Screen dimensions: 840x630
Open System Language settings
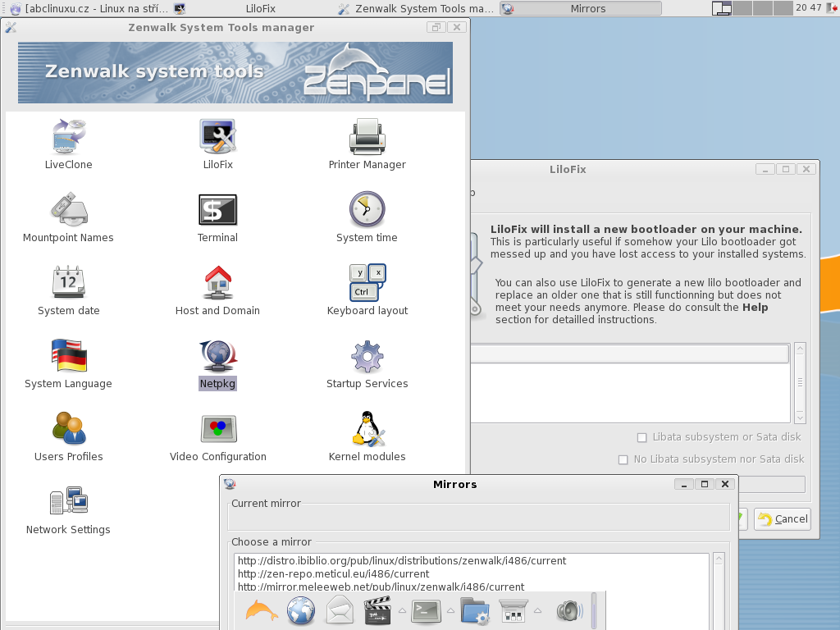point(69,363)
